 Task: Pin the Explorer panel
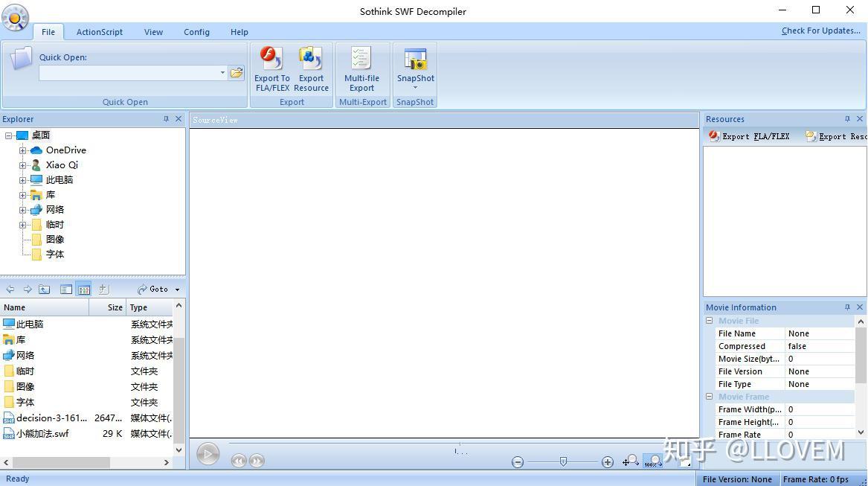point(166,119)
